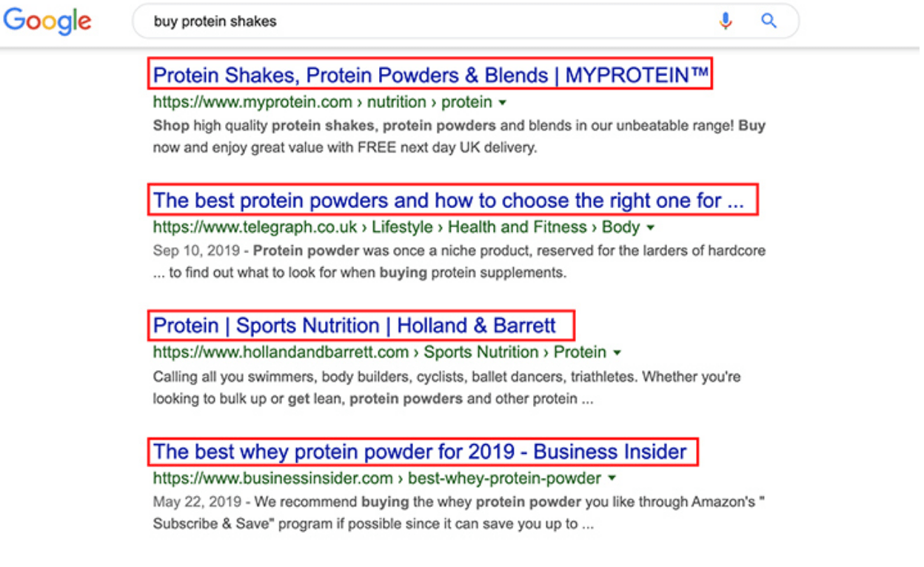The height and width of the screenshot is (567, 924).
Task: Open 'The best protein powders' Telegraph result
Action: pyautogui.click(x=449, y=200)
